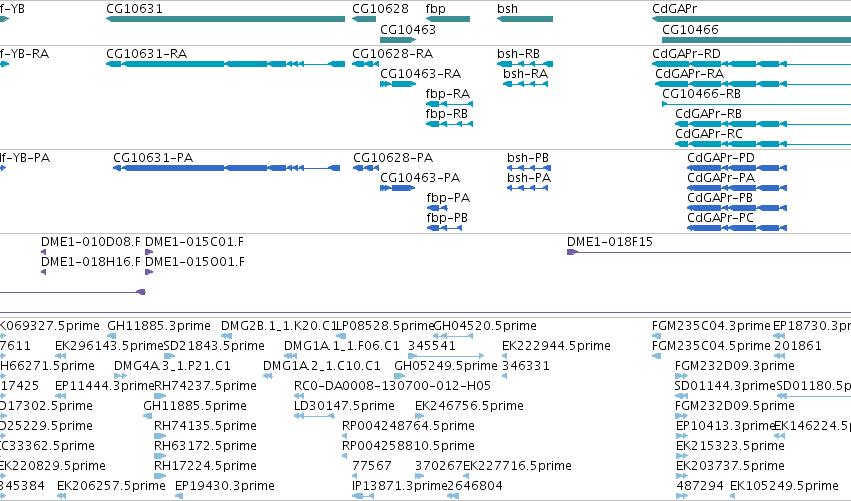The image size is (851, 501).
Task: Click the CG10463 gene glyph
Action: pyautogui.click(x=398, y=40)
